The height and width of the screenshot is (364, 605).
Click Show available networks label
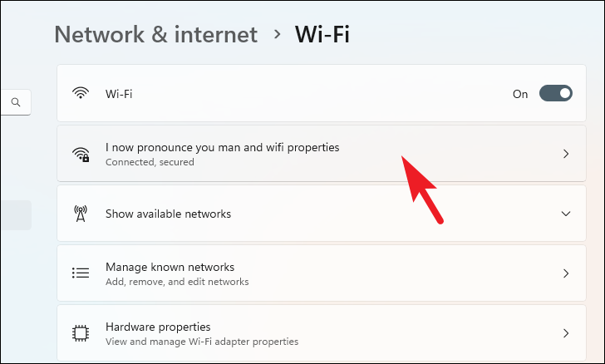coord(168,214)
